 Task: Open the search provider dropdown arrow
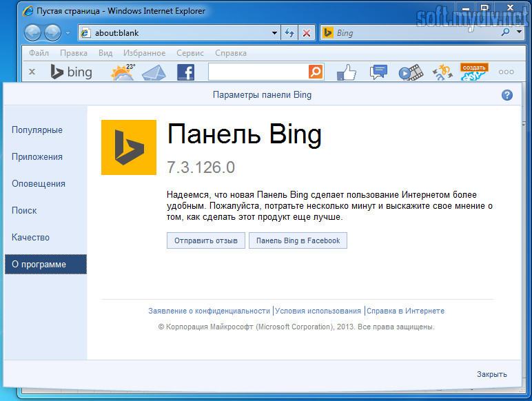519,32
